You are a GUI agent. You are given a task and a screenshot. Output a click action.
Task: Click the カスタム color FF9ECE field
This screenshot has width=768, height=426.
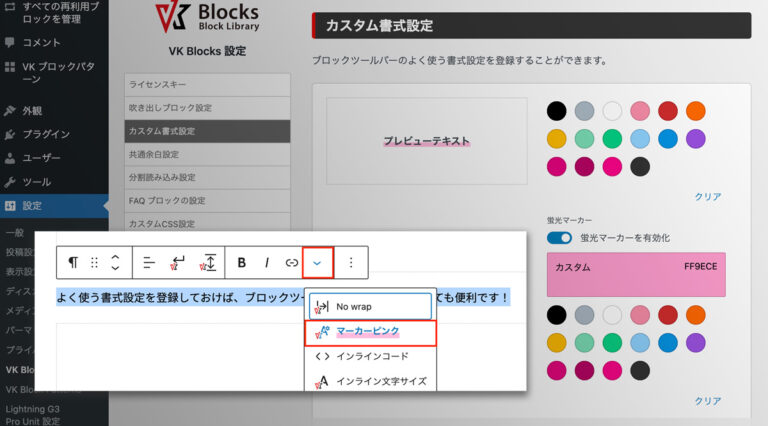(x=636, y=274)
